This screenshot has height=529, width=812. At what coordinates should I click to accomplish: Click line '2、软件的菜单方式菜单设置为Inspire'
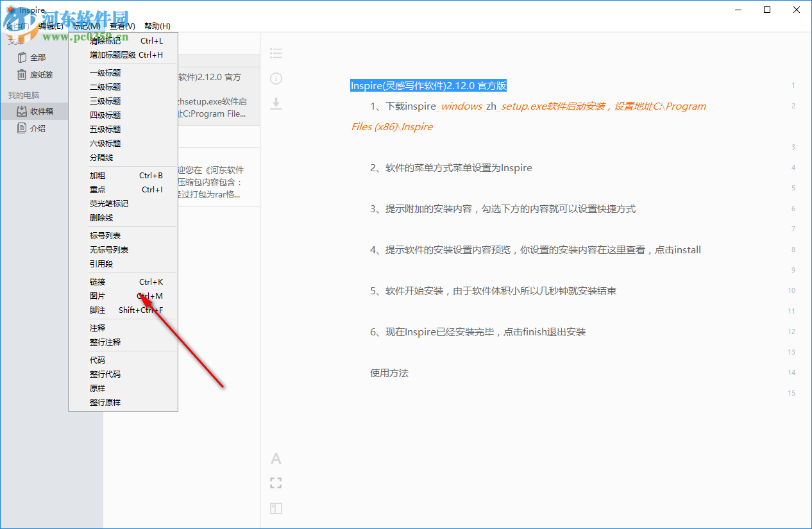coord(451,168)
